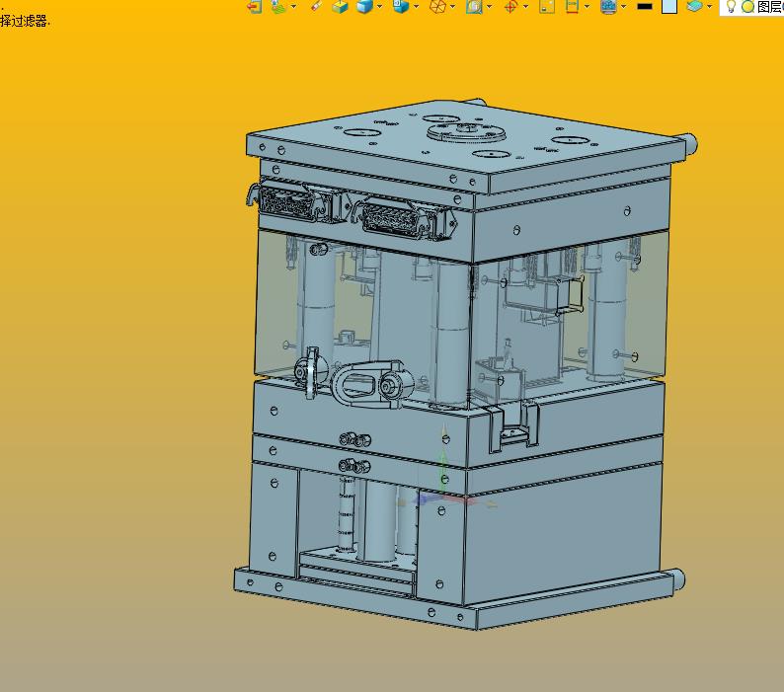Select the locating ring on mold top

pyautogui.click(x=467, y=133)
